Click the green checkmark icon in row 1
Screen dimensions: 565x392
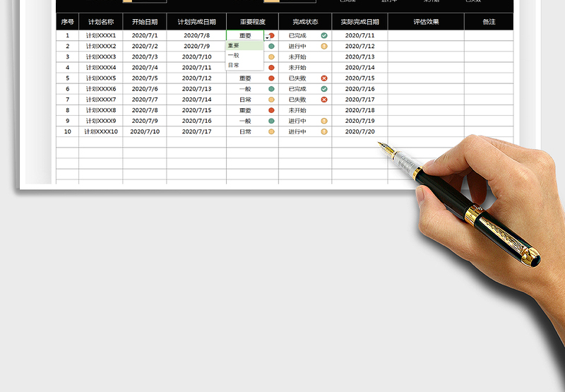324,35
